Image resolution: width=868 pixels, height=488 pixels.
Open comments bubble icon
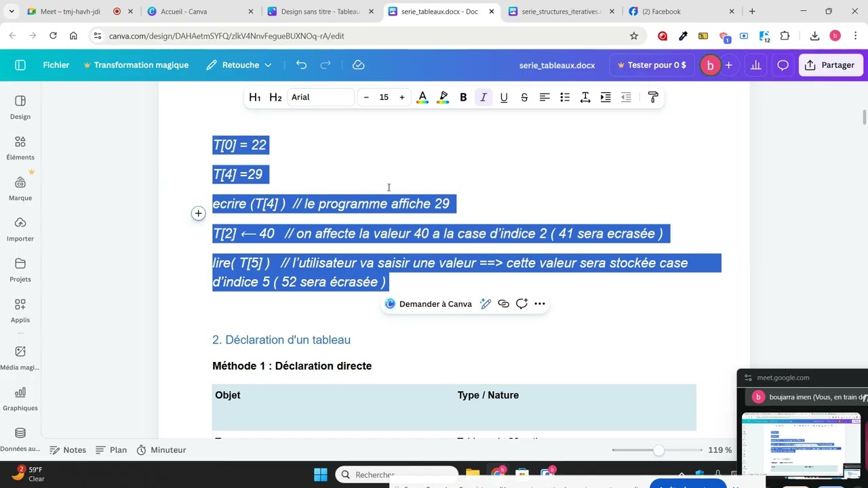tap(783, 65)
